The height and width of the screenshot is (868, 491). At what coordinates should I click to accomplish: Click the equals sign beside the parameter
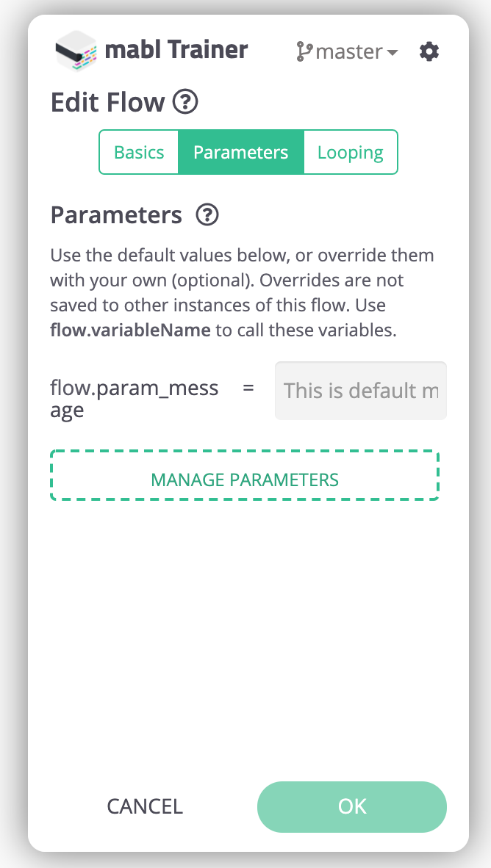tap(248, 388)
